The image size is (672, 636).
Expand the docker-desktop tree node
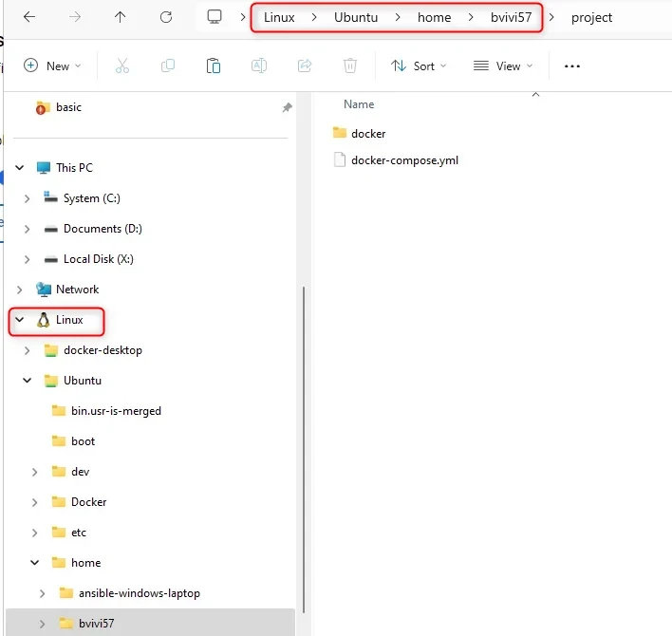pos(28,350)
